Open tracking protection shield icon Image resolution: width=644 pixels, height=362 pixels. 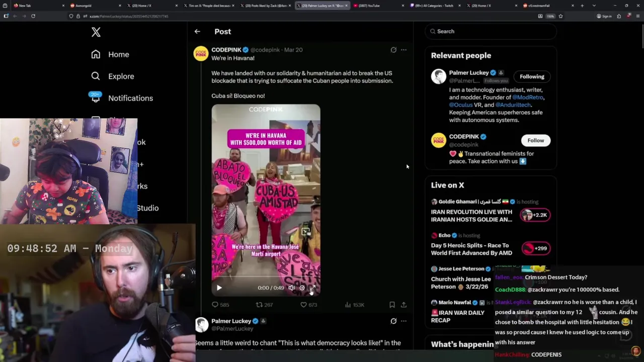coord(71,16)
